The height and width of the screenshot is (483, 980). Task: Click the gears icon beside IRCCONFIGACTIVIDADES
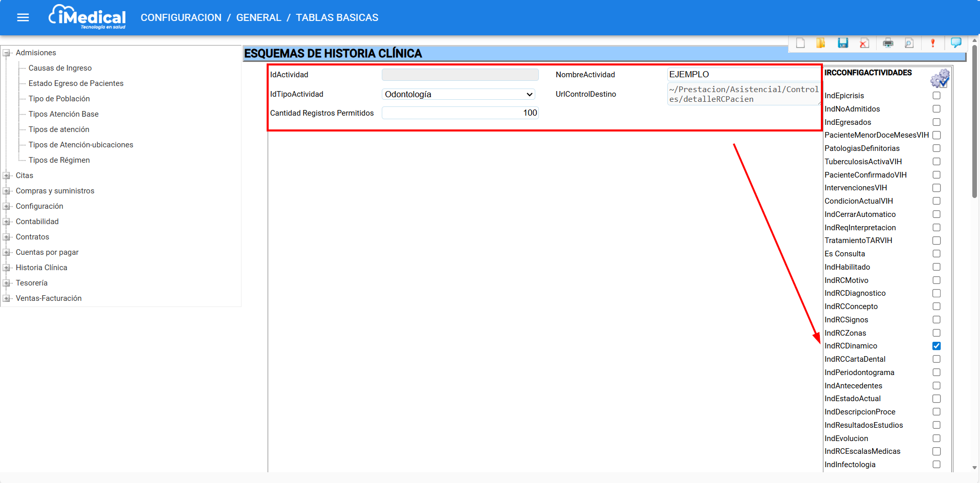[940, 79]
